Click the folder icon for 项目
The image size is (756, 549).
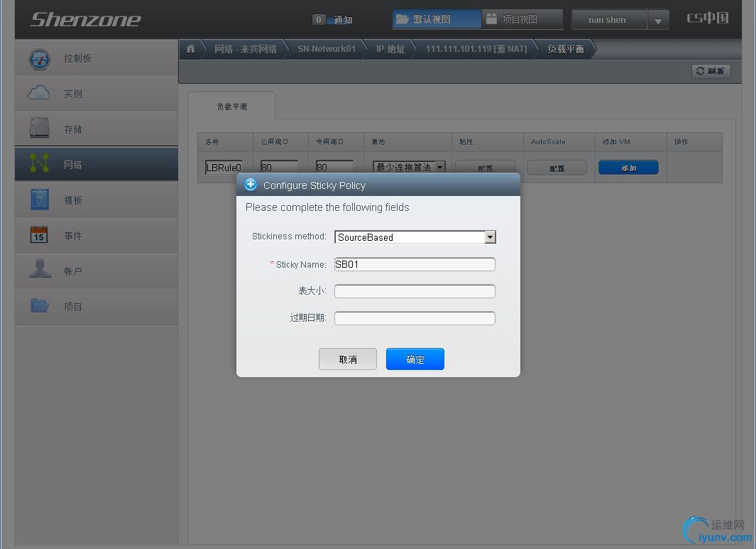(40, 305)
